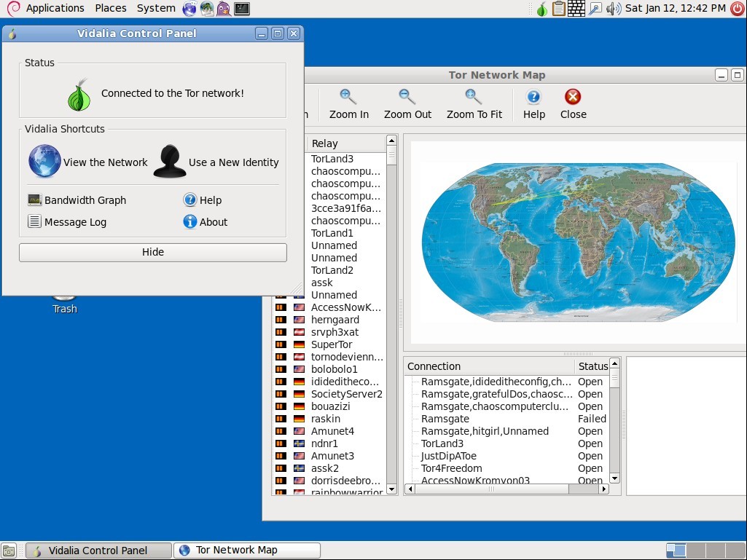Image resolution: width=747 pixels, height=560 pixels.
Task: Click Help in Tor Network Map toolbar
Action: point(533,104)
